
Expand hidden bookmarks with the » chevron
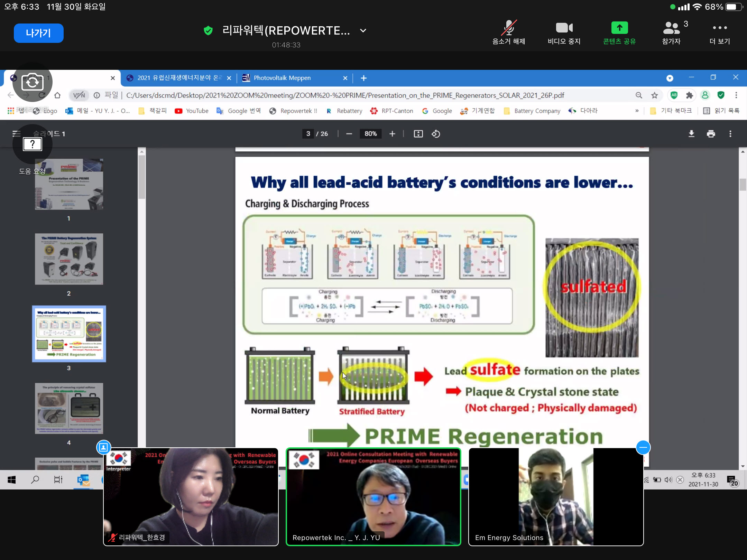pos(637,111)
